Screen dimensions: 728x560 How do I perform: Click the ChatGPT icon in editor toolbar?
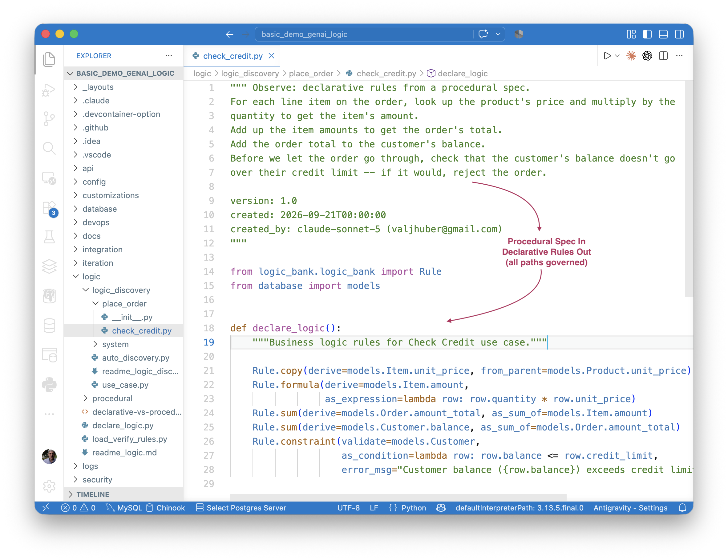point(647,56)
